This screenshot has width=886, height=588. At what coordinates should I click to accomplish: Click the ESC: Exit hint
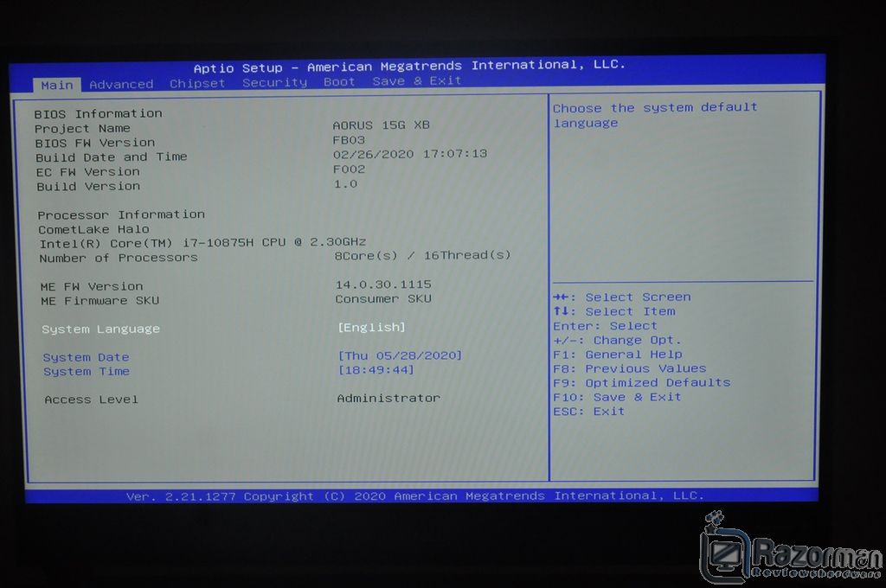[x=588, y=412]
